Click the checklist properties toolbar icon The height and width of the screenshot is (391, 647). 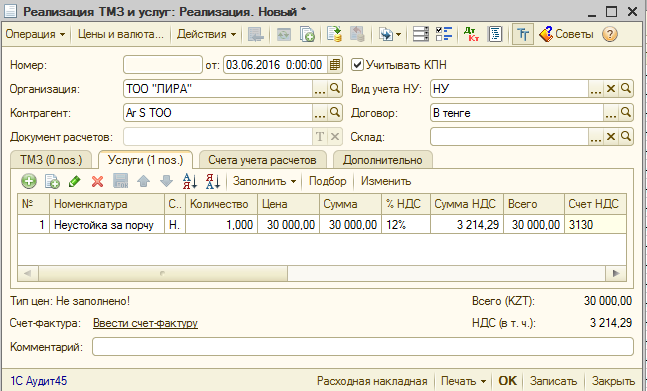pos(444,34)
